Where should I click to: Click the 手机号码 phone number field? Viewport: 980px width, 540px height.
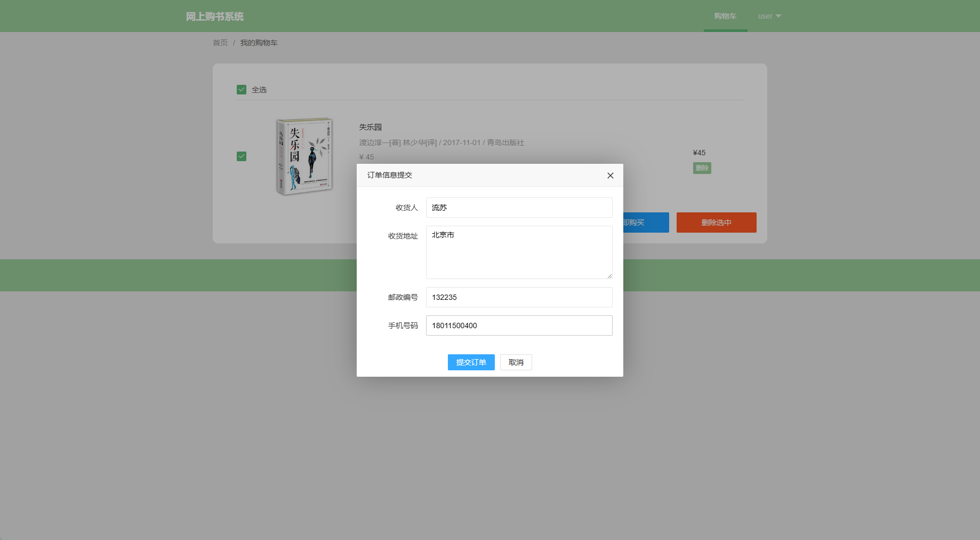pos(518,325)
